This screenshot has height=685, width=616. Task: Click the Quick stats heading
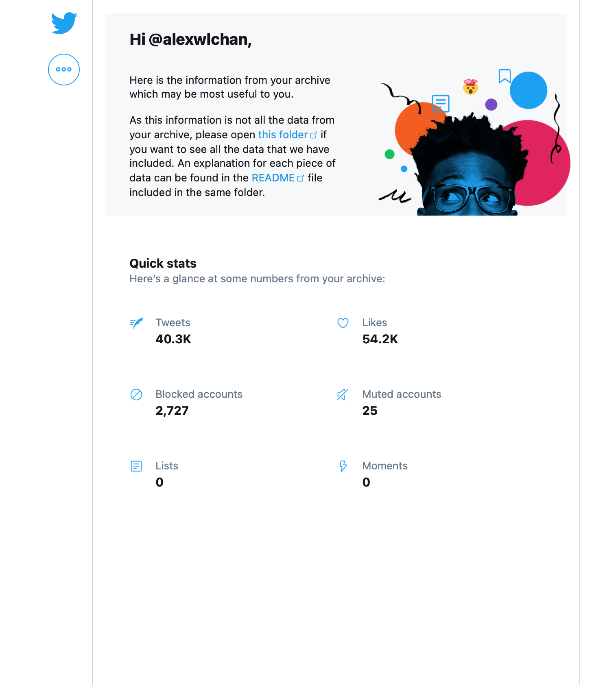click(163, 264)
